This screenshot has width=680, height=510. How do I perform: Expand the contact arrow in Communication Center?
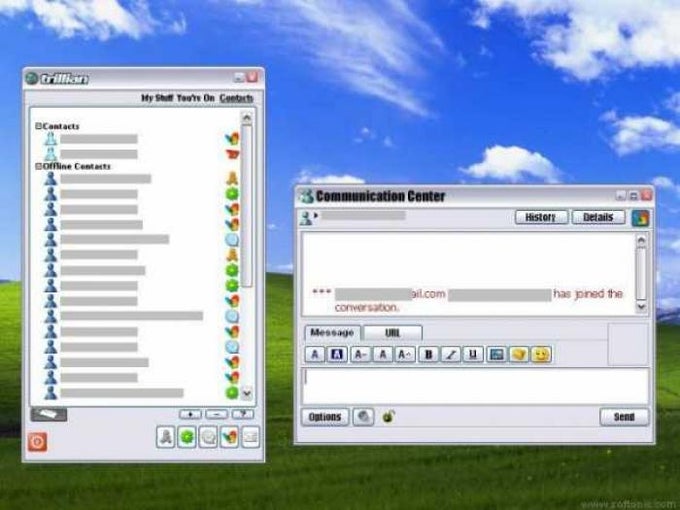316,215
